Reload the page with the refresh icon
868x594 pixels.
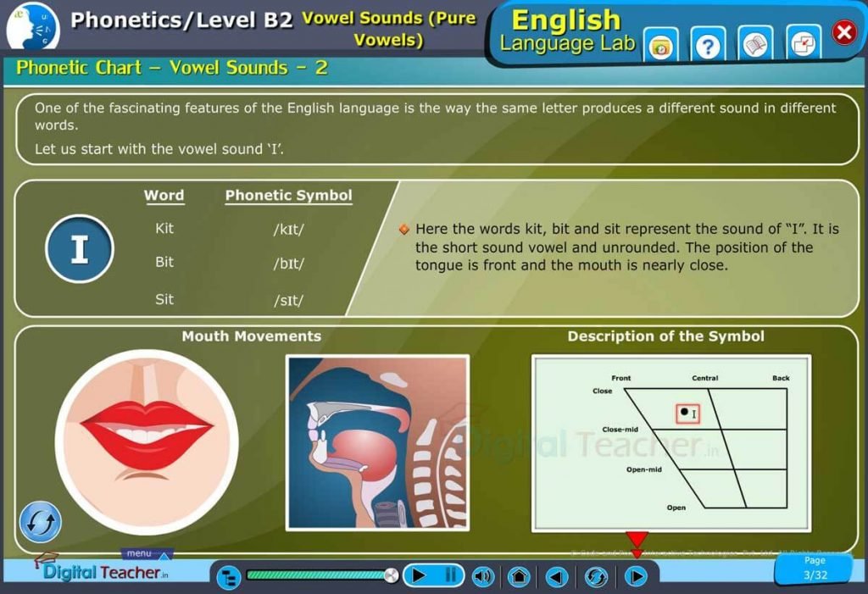click(x=596, y=577)
